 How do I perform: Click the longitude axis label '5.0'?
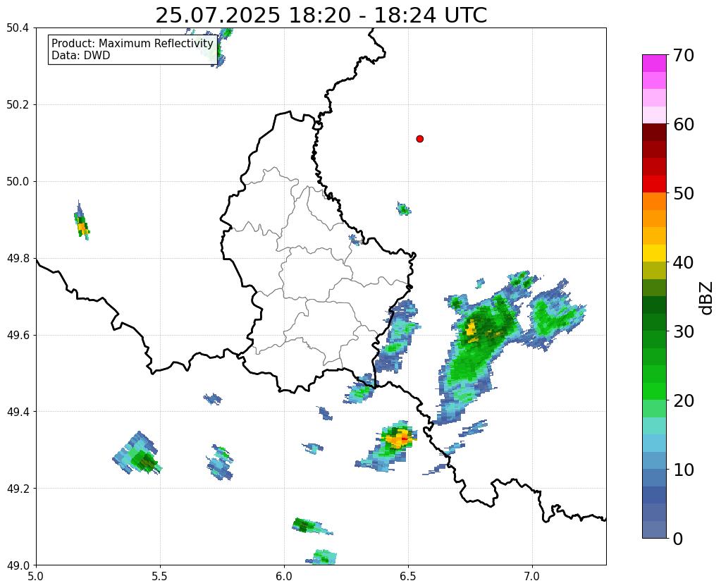tap(36, 577)
